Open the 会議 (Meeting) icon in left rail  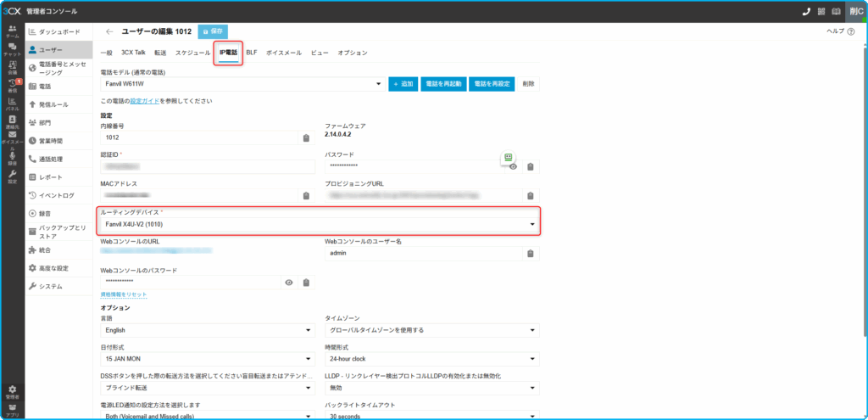coord(12,68)
